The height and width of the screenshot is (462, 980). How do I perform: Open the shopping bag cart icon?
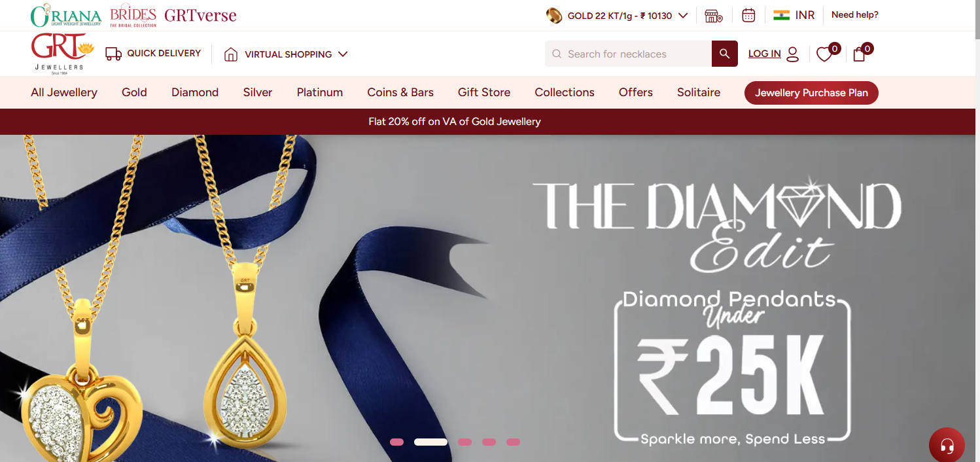tap(859, 55)
